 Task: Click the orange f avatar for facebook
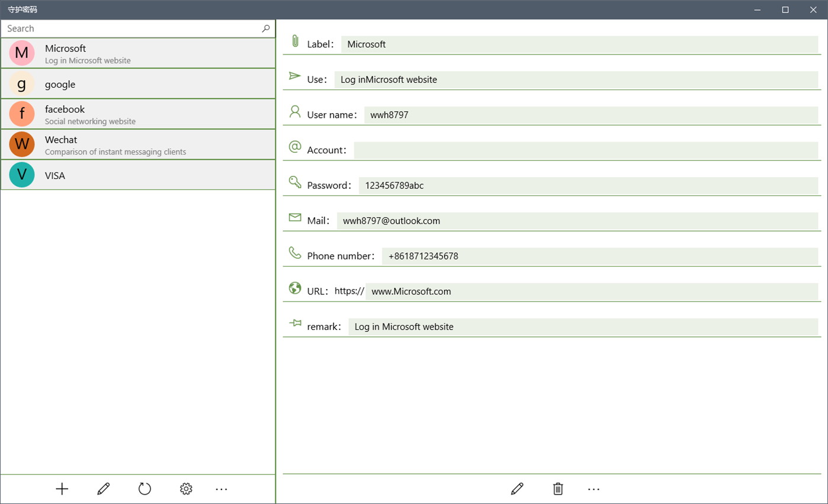click(22, 114)
